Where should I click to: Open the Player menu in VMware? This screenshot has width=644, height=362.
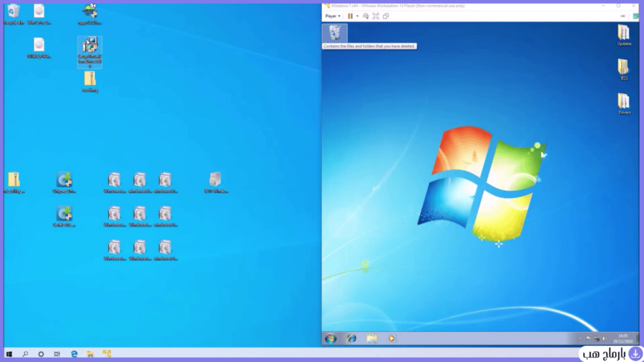click(333, 16)
